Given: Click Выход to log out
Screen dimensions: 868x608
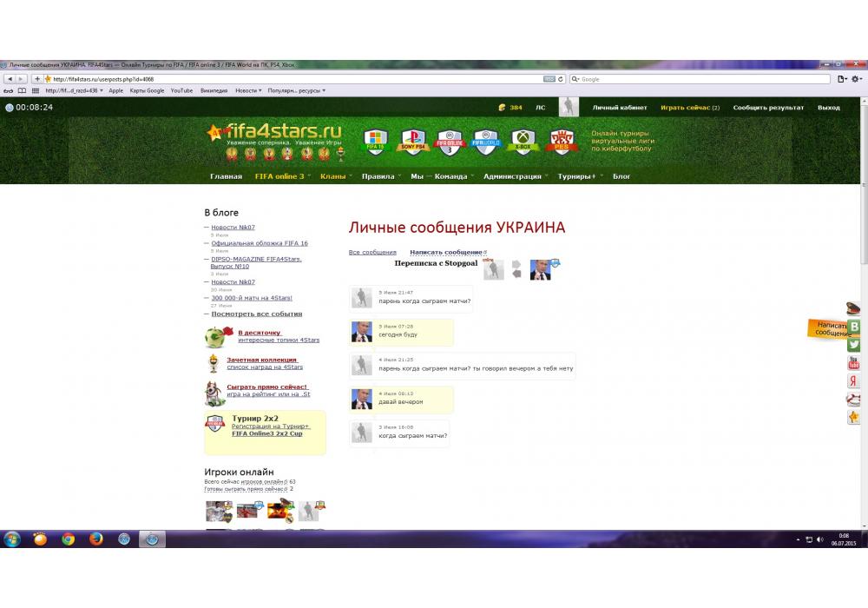Looking at the screenshot, I should 829,108.
